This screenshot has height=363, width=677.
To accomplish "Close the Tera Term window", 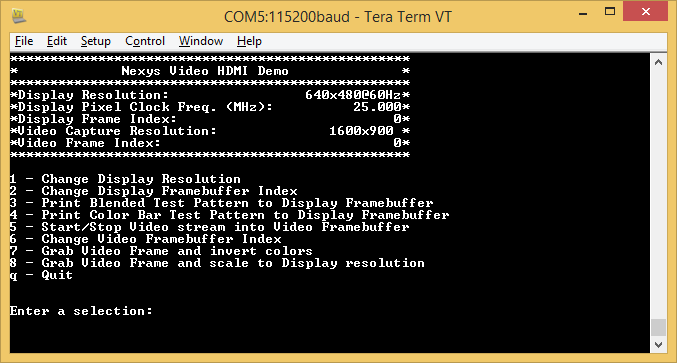I will point(645,12).
